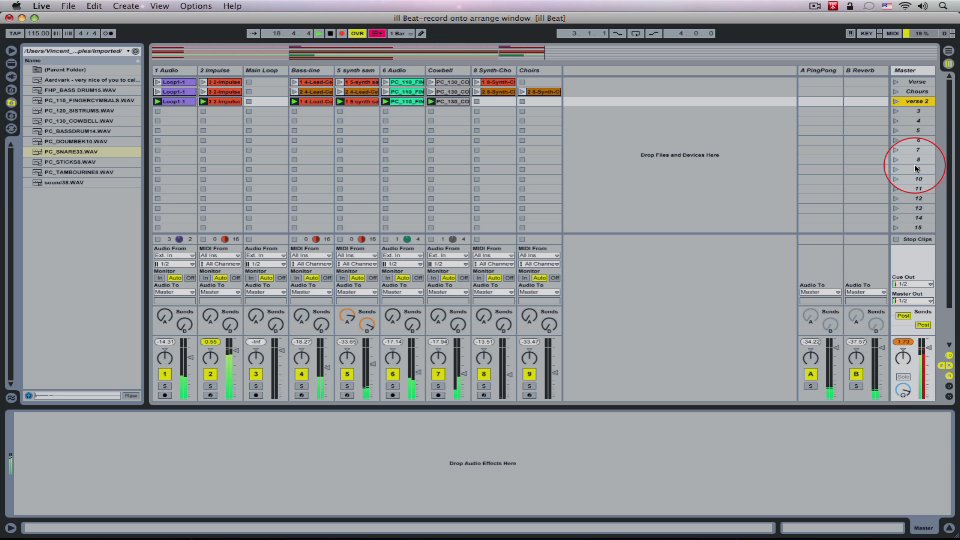Toggle the metronome button

pyautogui.click(x=108, y=33)
